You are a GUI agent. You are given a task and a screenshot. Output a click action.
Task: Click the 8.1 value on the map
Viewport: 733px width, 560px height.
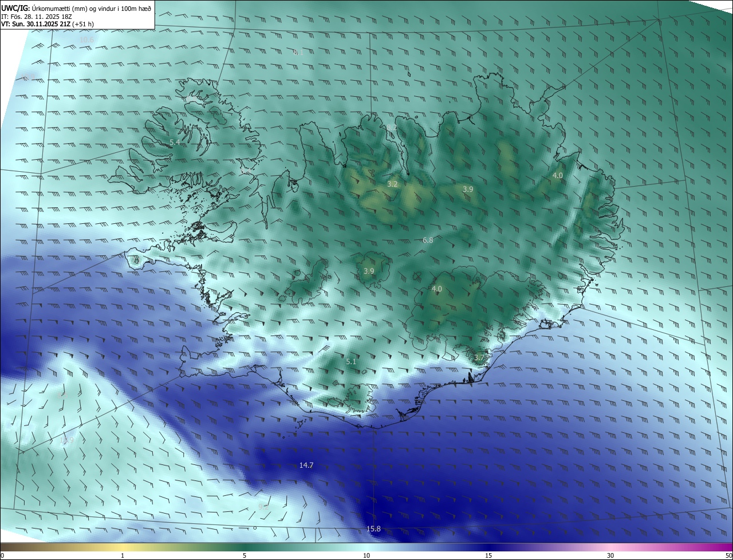click(x=298, y=52)
